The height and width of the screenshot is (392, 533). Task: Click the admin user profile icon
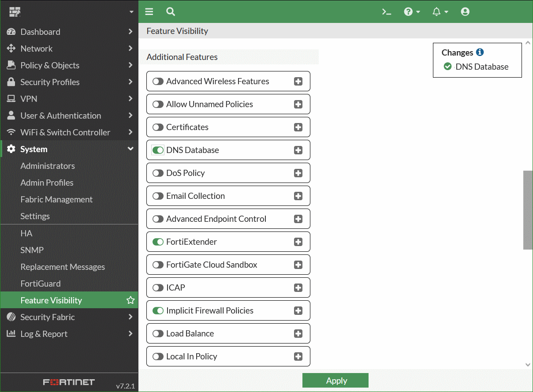(x=465, y=11)
